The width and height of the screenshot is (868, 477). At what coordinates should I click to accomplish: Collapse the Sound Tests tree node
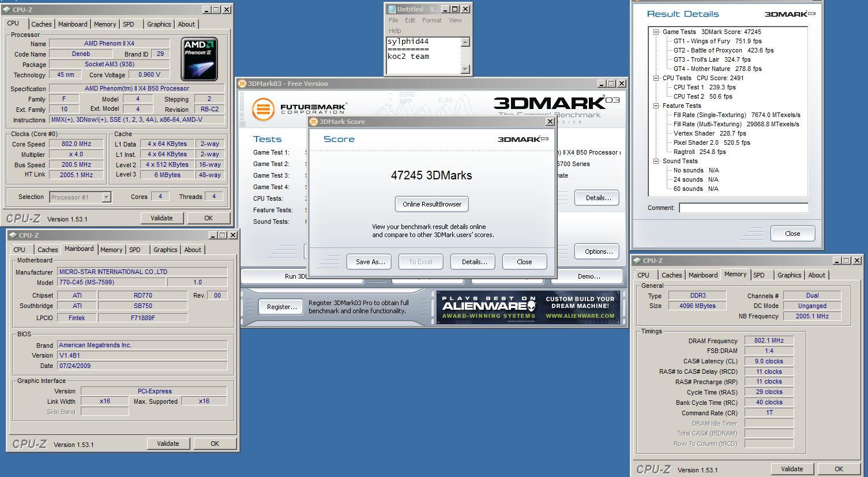tap(656, 161)
